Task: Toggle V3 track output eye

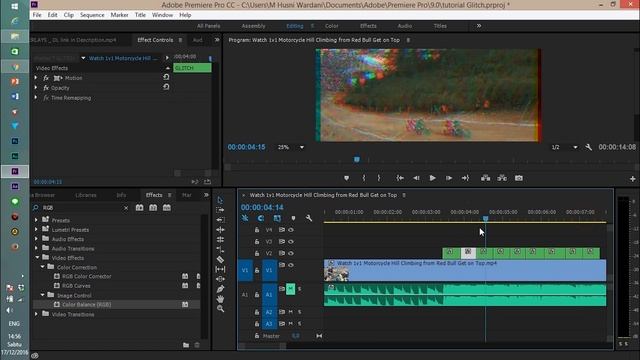Action: click(291, 242)
